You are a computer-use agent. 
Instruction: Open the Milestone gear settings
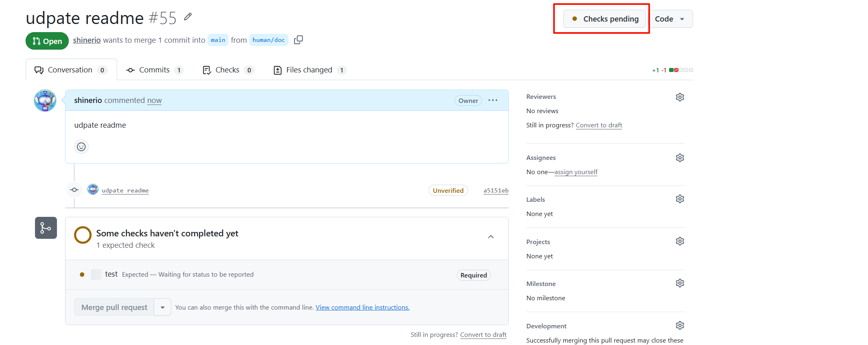tap(680, 283)
